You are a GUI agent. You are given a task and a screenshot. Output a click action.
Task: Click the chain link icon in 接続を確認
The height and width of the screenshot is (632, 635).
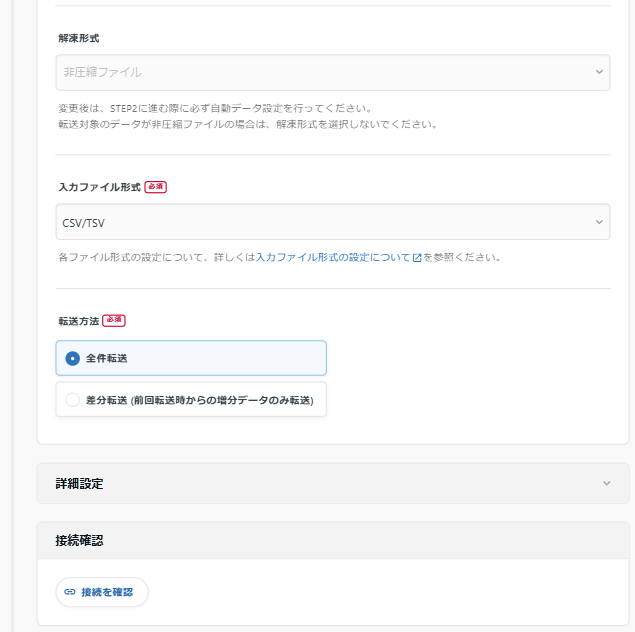pos(70,592)
